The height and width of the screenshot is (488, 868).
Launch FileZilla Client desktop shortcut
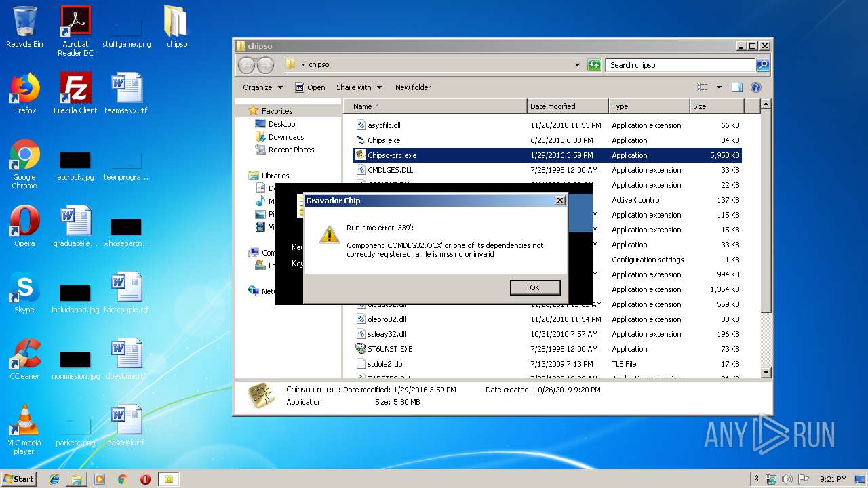click(75, 94)
